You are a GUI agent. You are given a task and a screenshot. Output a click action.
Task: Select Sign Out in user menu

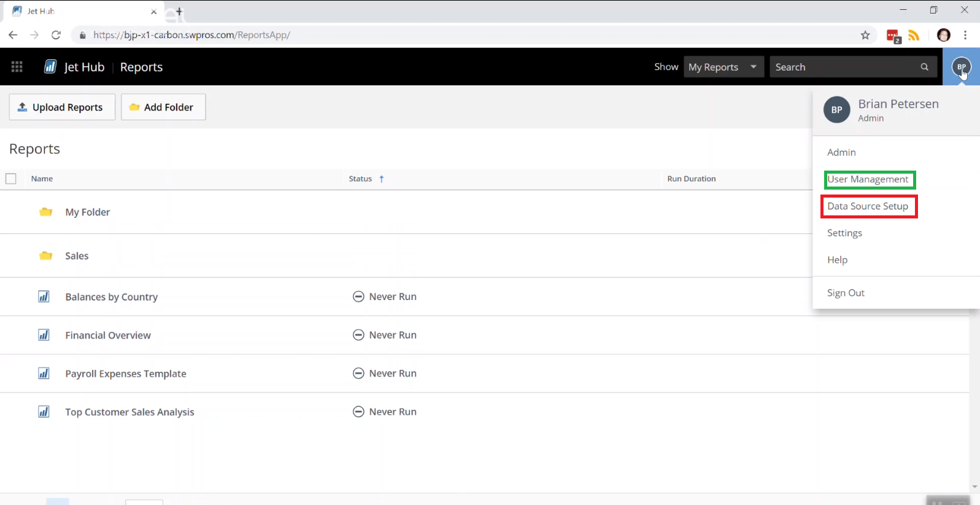coord(846,293)
